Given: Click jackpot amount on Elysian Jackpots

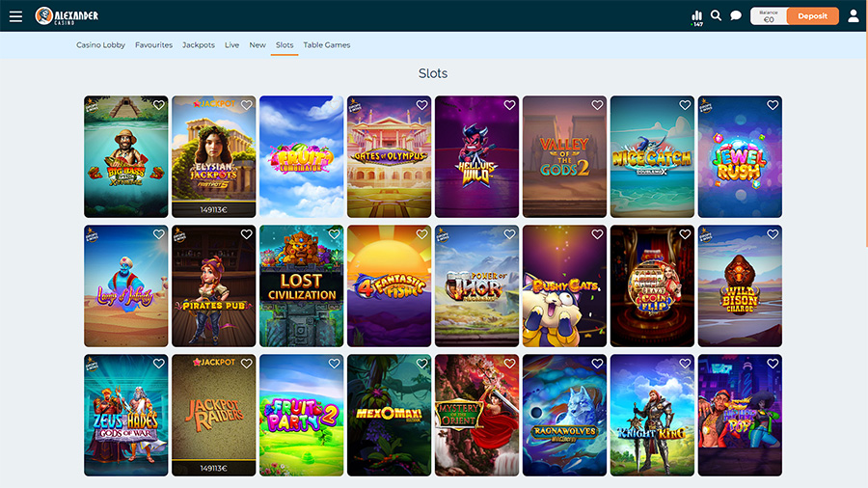Looking at the screenshot, I should (214, 209).
